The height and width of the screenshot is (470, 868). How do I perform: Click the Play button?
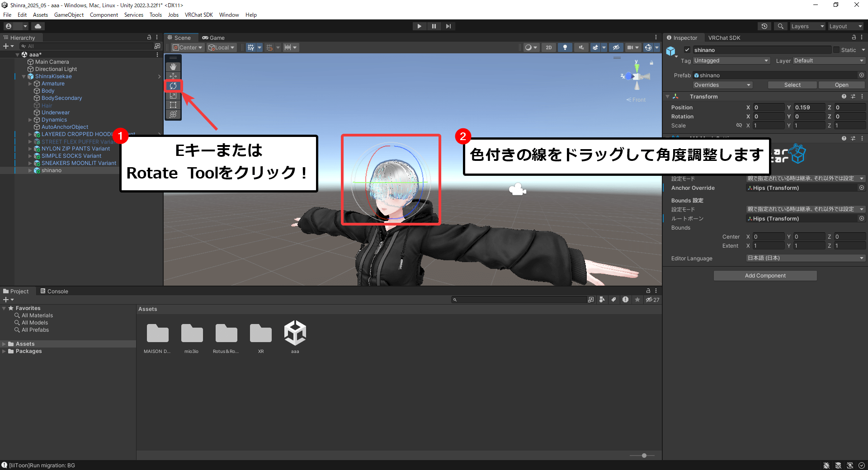click(x=419, y=26)
